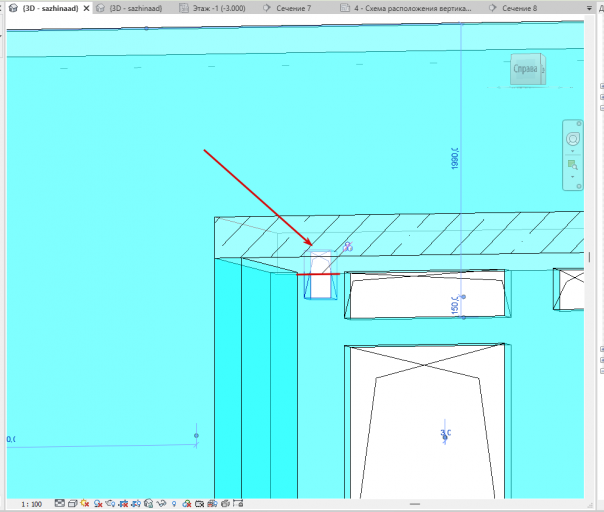Toggle the Crop View icon
This screenshot has height=512, width=604.
(123, 504)
